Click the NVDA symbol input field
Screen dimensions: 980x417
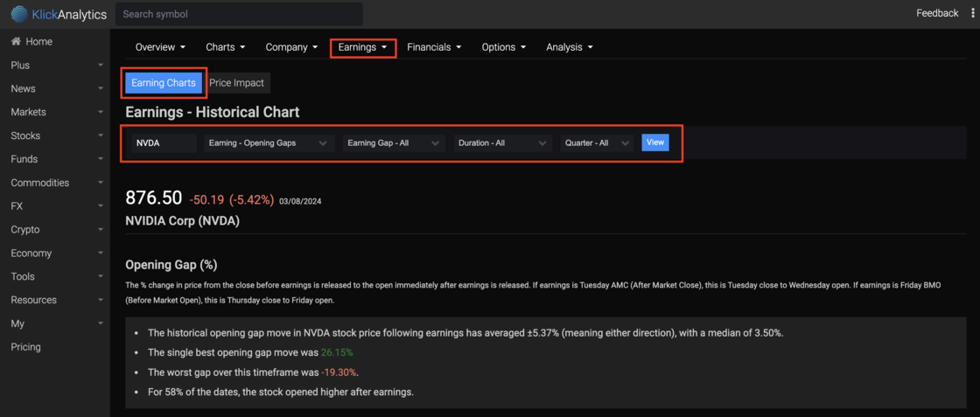point(164,143)
